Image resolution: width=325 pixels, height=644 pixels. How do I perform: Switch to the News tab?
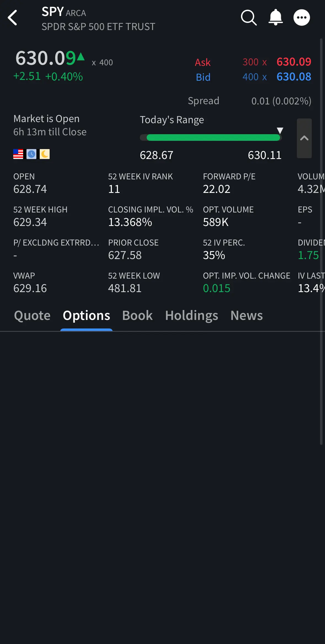(247, 316)
